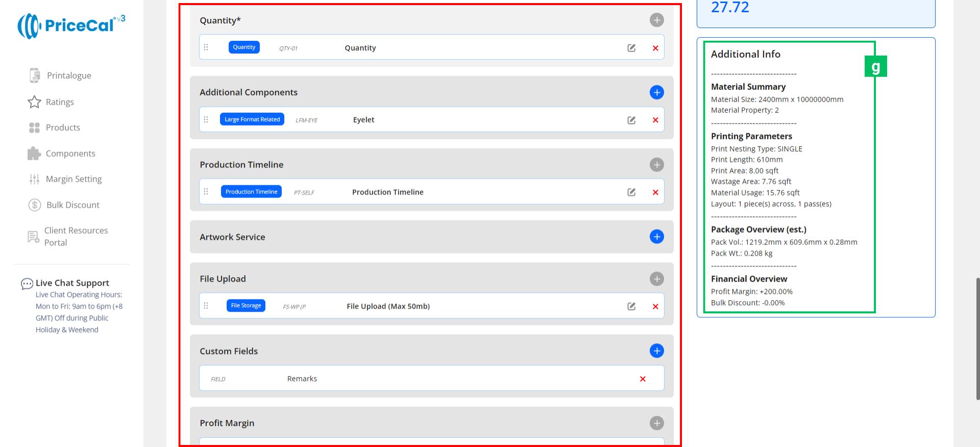Click the greyed plus on Profit Margin
980x447 pixels.
656,423
